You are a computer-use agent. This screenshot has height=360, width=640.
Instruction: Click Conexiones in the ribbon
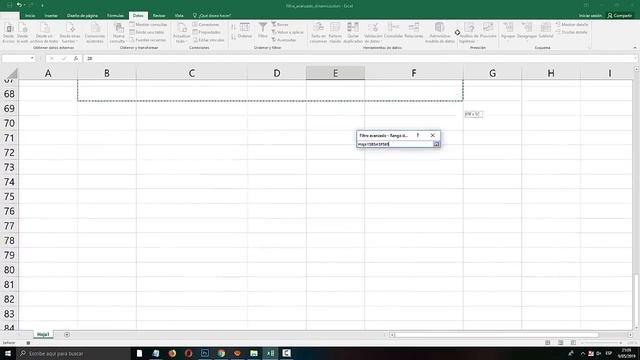point(206,24)
